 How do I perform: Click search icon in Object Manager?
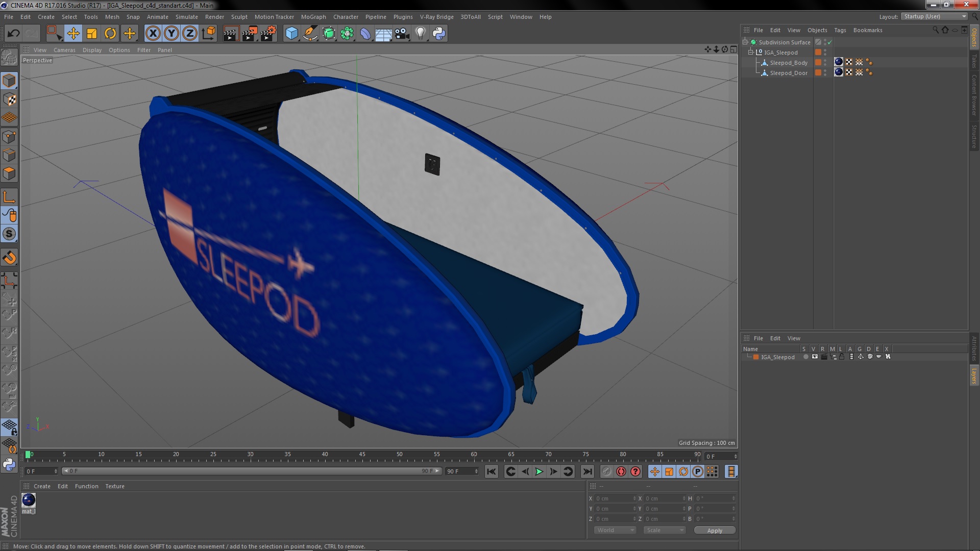[x=935, y=30]
